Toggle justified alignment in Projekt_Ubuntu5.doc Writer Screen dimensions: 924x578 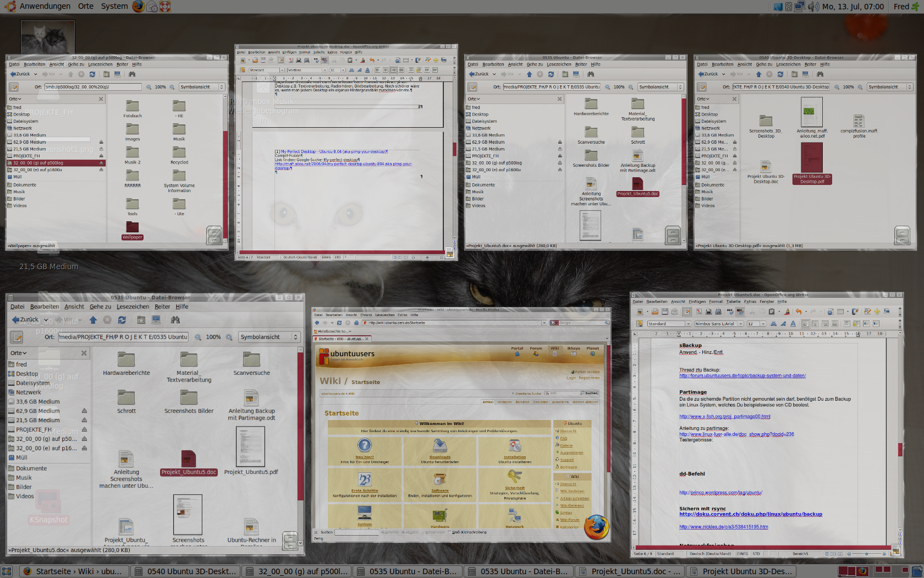[x=835, y=324]
